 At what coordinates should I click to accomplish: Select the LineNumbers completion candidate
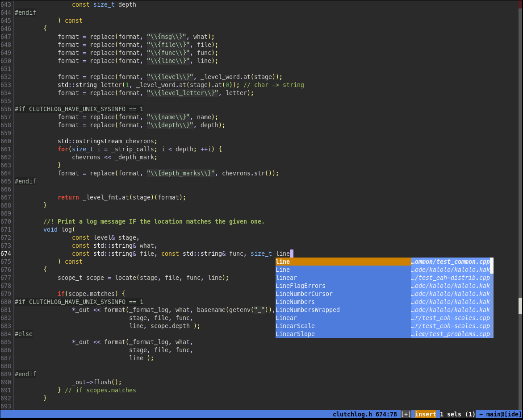coord(295,302)
